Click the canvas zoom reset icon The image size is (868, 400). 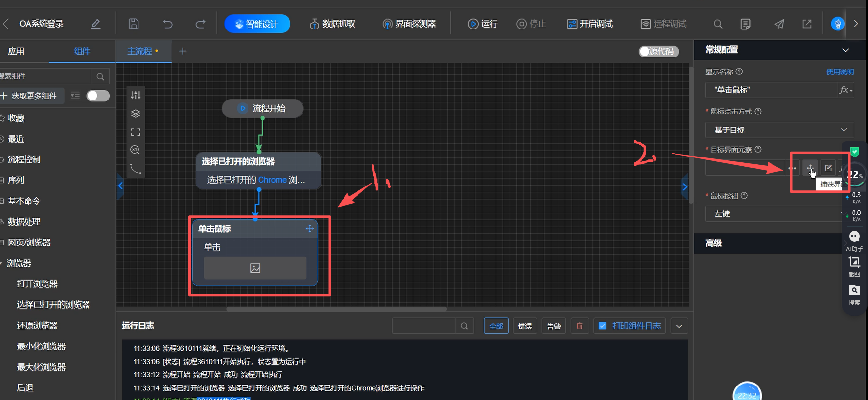click(x=136, y=150)
